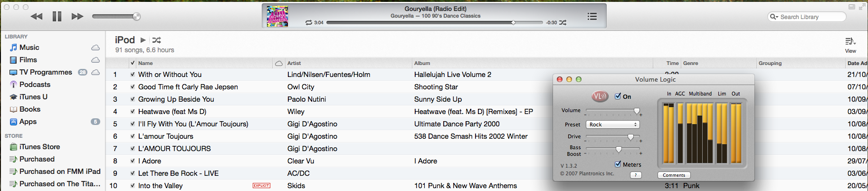This screenshot has height=191, width=868.
Task: Skip to the next track
Action: 77,17
